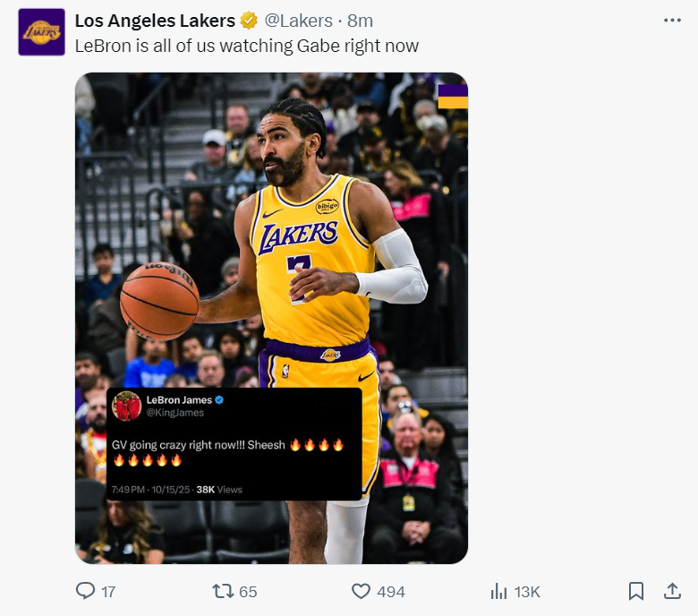
Task: Click the Lakers profile avatar logo
Action: tap(41, 32)
